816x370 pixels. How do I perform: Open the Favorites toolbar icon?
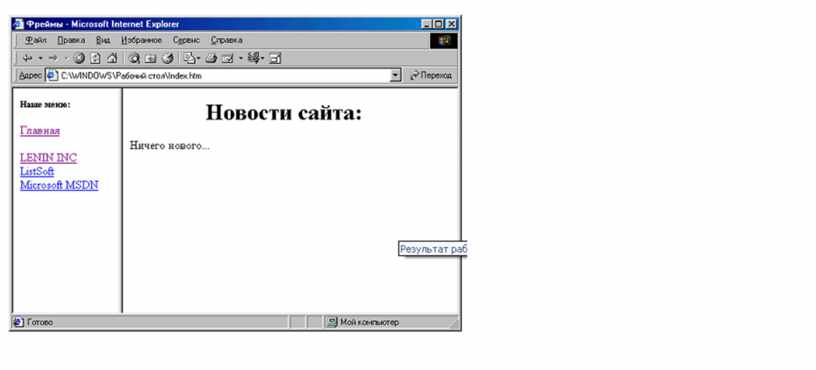[151, 58]
